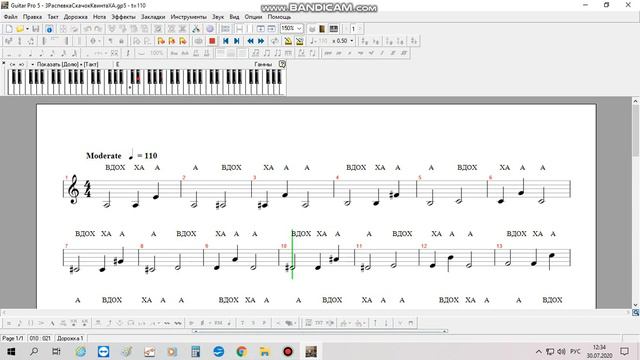Screen dimensions: 640x360
Task: Open the Дорожка menu
Action: 76,17
